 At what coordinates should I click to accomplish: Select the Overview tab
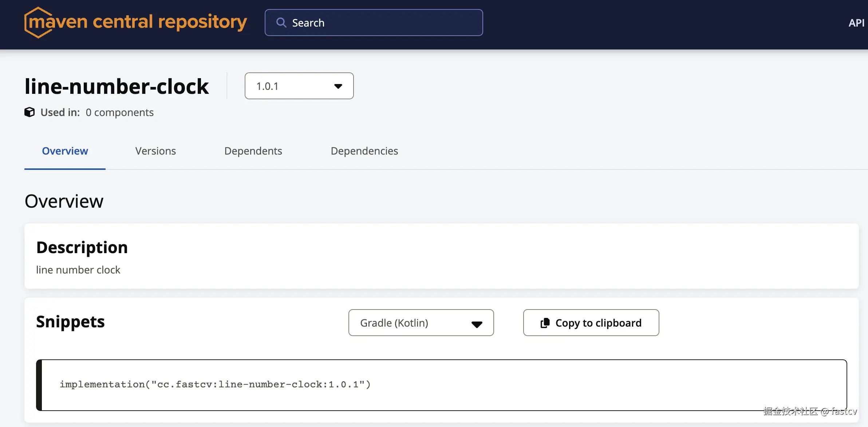click(65, 151)
